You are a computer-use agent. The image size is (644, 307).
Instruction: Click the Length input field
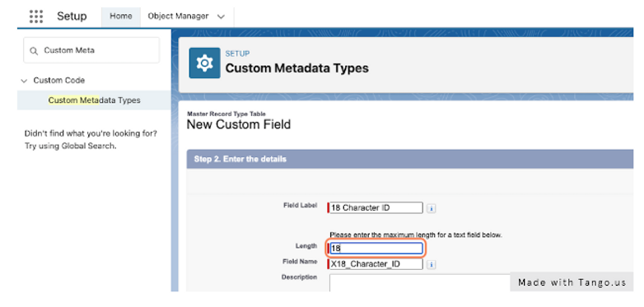[376, 249]
